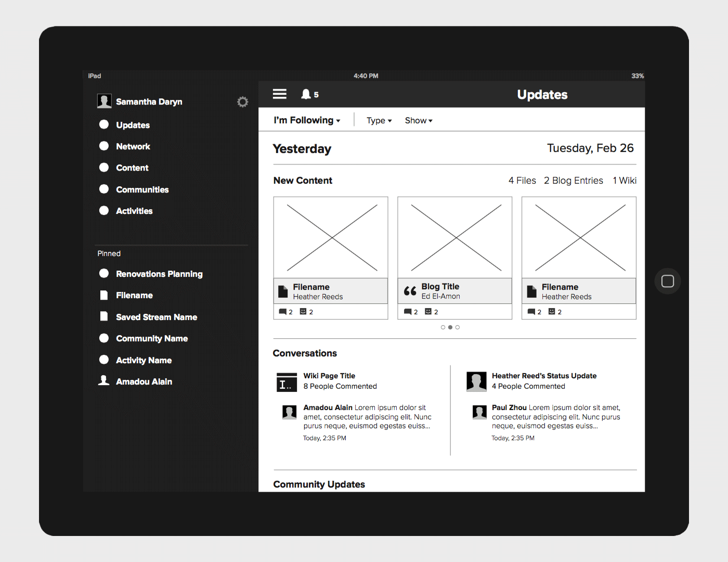
Task: Click Samantha Daryn's profile avatar
Action: pos(105,101)
